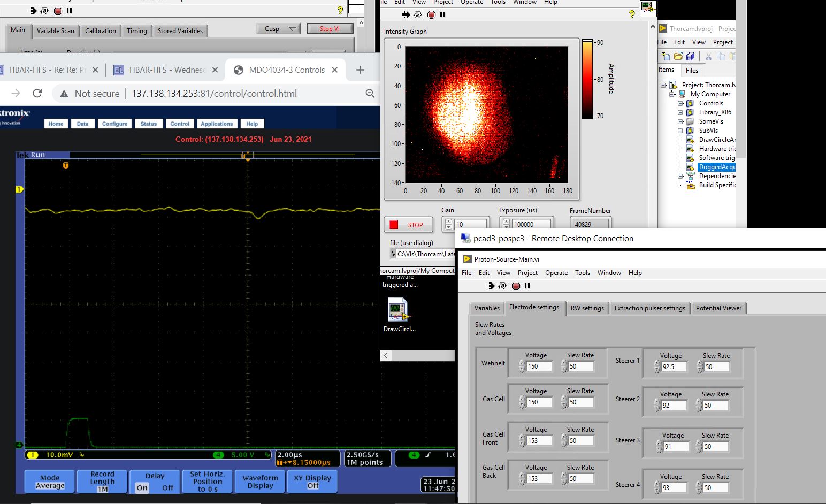
Task: Click the browser zoom magnifier icon
Action: tap(370, 94)
